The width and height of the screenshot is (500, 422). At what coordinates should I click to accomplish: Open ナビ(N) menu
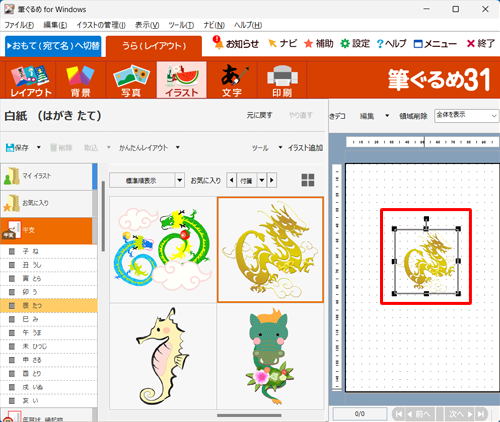[214, 25]
